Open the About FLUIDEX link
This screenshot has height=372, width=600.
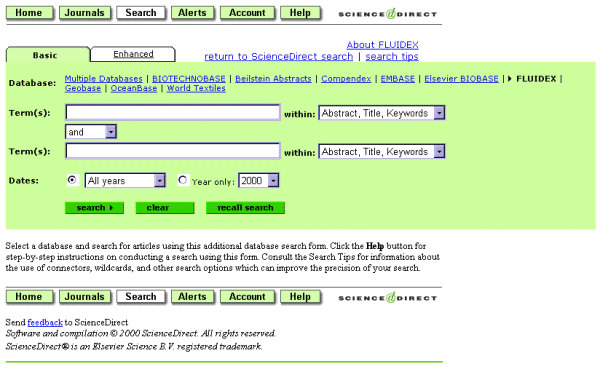coord(382,45)
